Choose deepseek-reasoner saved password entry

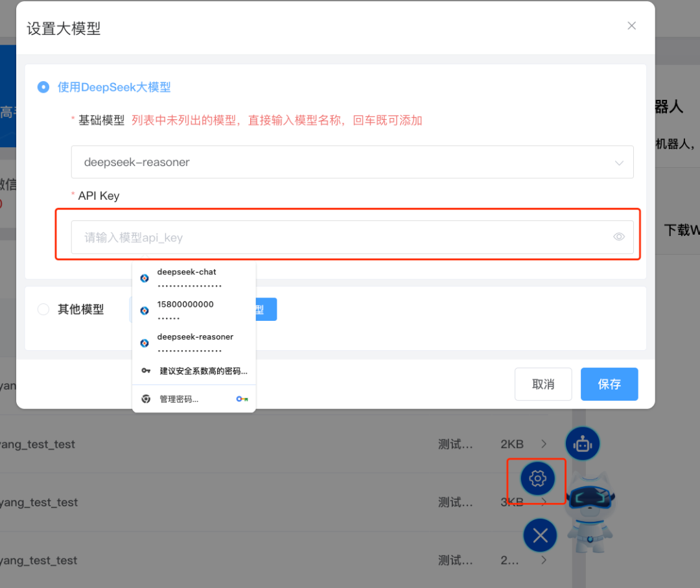coord(194,344)
